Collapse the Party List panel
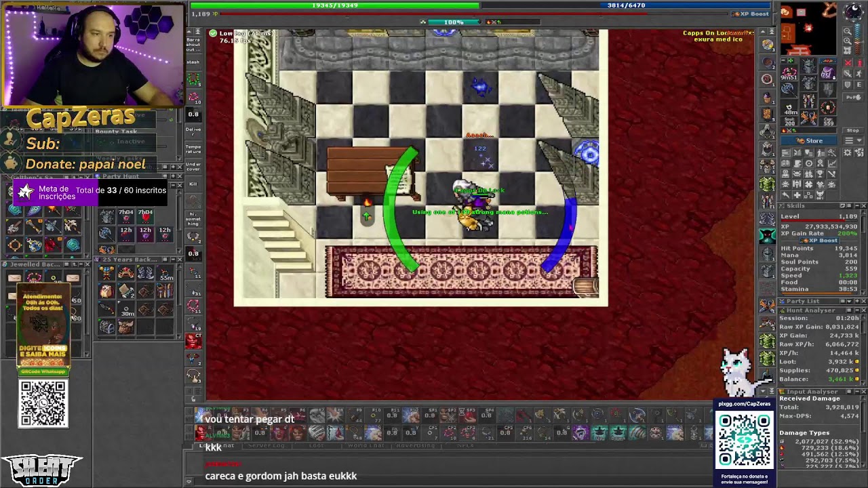The width and height of the screenshot is (868, 488). click(856, 301)
